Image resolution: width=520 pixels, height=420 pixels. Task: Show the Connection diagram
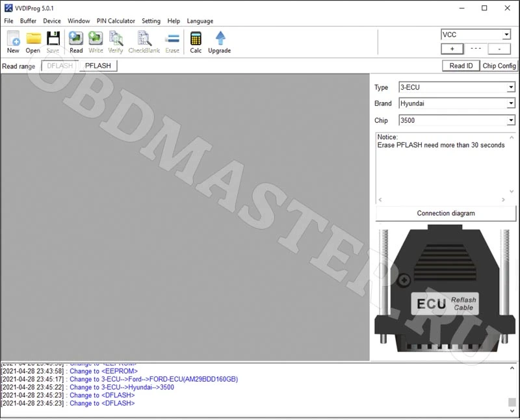coord(446,213)
